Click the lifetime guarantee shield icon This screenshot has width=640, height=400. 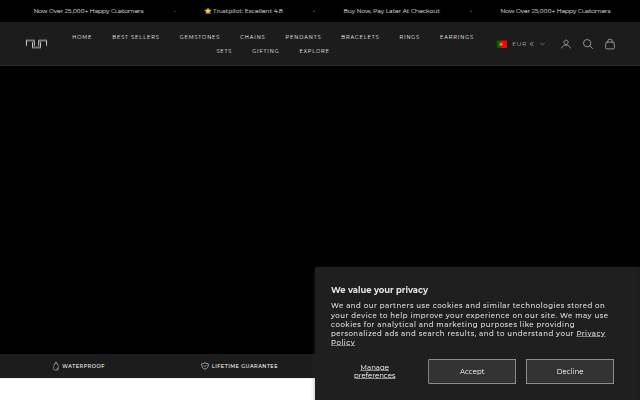(x=205, y=366)
